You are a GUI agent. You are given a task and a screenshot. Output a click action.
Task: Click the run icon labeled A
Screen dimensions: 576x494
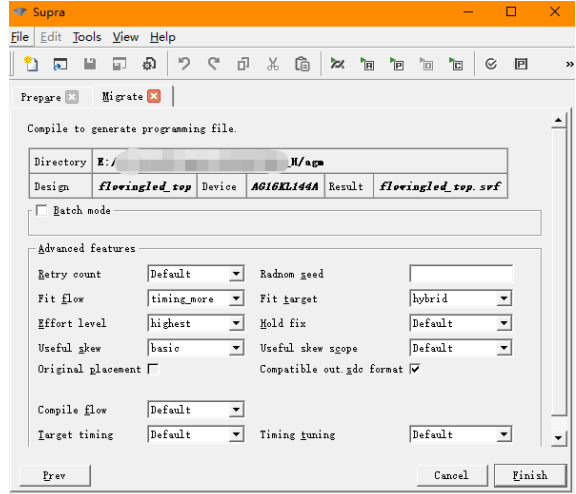click(x=367, y=64)
